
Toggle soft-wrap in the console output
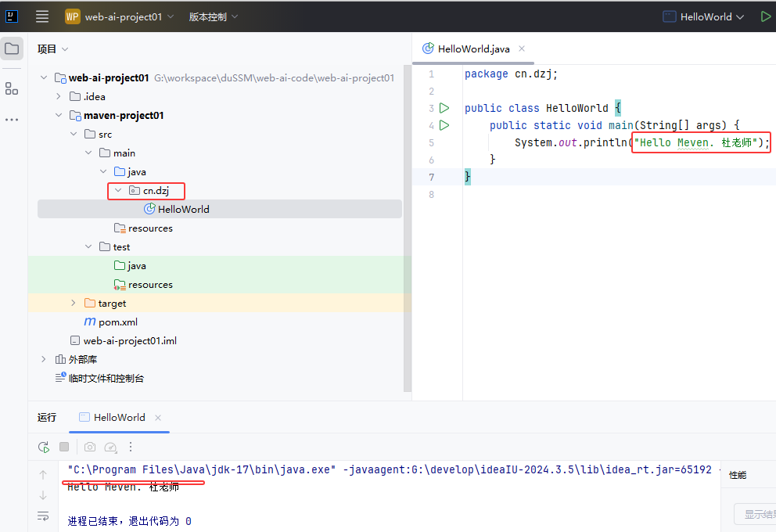(x=43, y=516)
